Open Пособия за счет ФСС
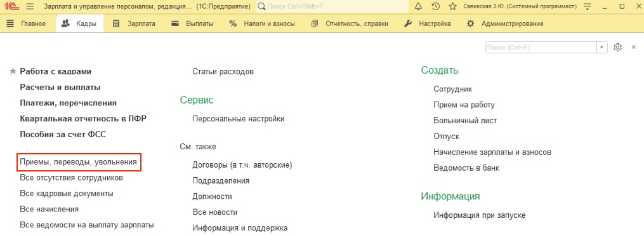Viewport: 644px width, 235px height. (63, 135)
